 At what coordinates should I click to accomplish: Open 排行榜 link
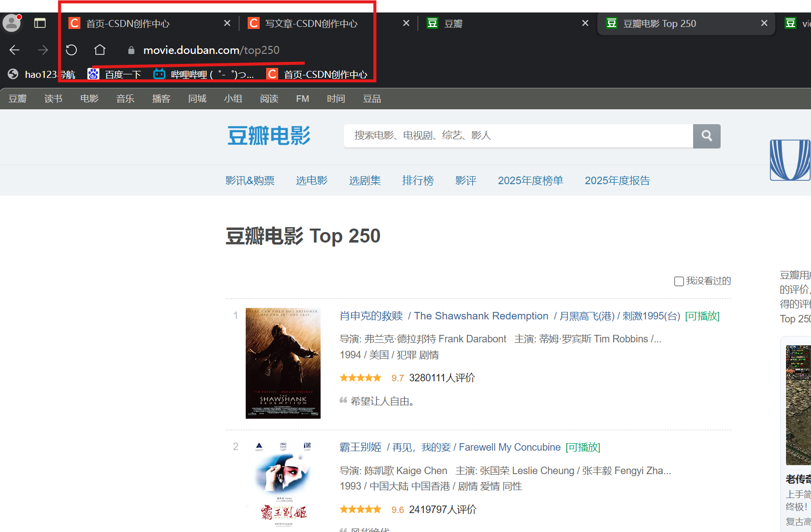tap(418, 181)
